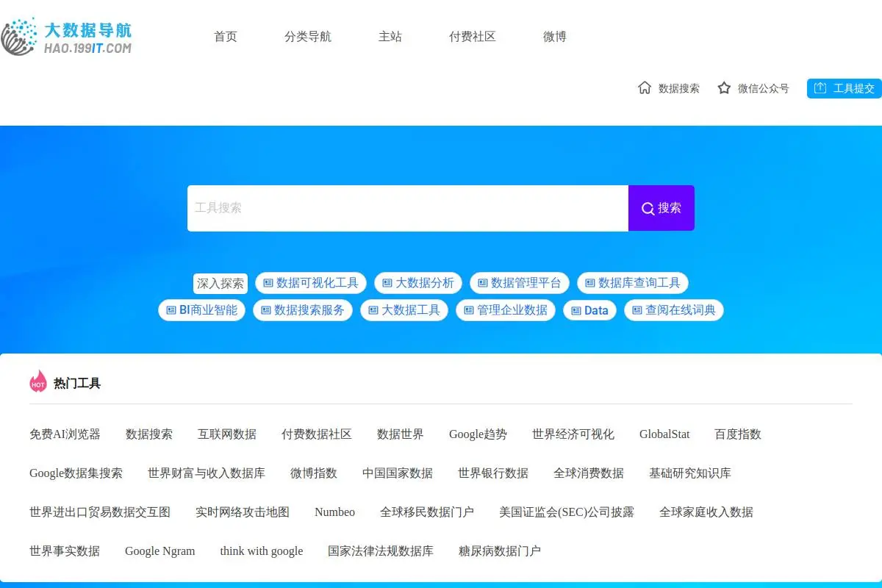Click the icon in 数据搜索服务 tag
Viewport: 882px width, 588px height.
[266, 310]
